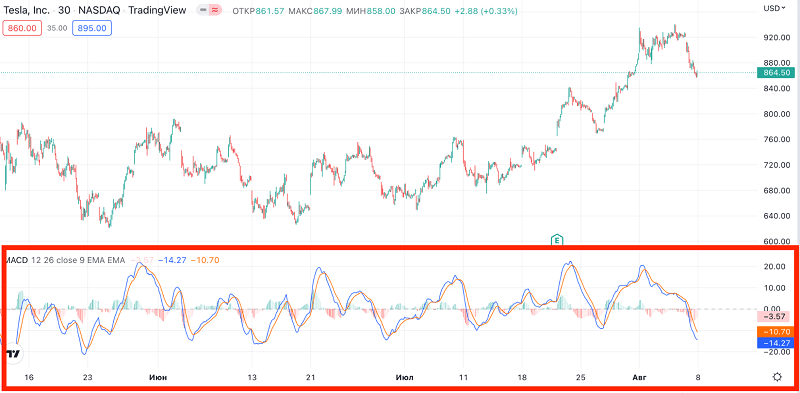Click the МИН 858.00 low value

pos(371,11)
